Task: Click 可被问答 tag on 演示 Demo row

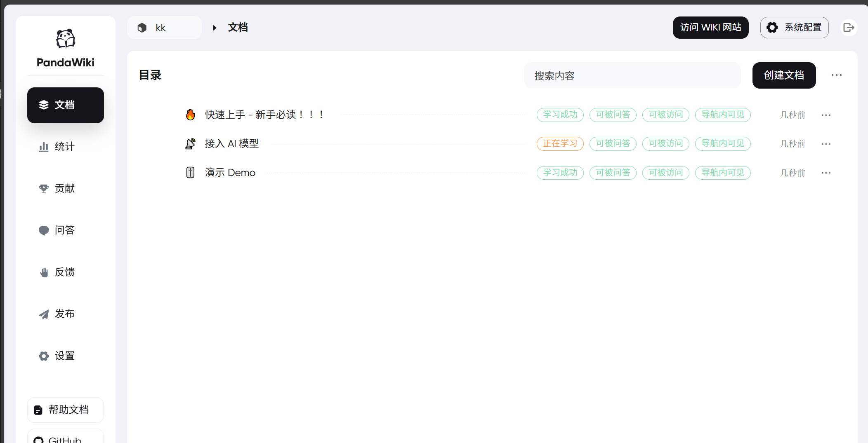Action: 613,173
